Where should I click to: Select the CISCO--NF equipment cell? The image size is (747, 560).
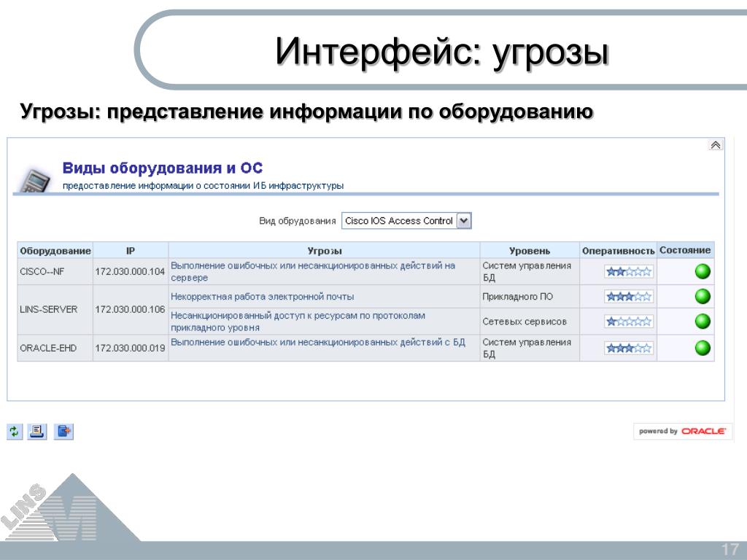pyautogui.click(x=55, y=271)
